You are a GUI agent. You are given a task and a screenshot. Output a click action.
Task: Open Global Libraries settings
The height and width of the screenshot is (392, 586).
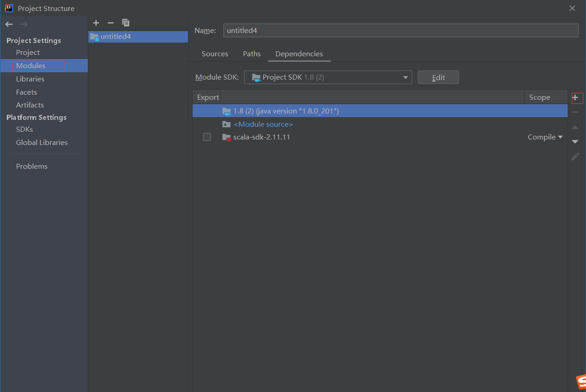[42, 143]
